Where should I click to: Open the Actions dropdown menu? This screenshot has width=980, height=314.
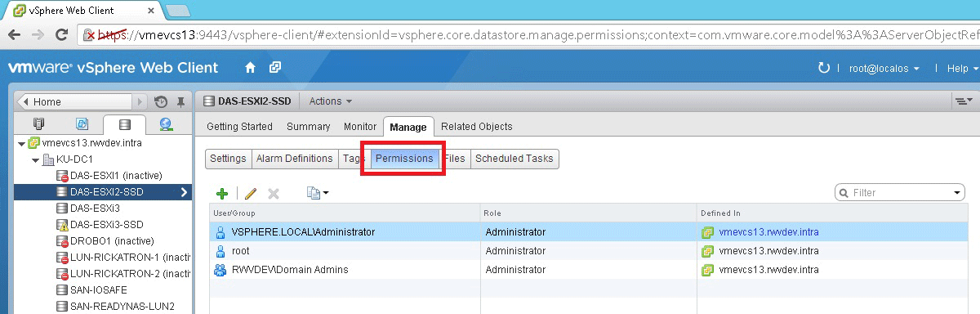pos(331,101)
